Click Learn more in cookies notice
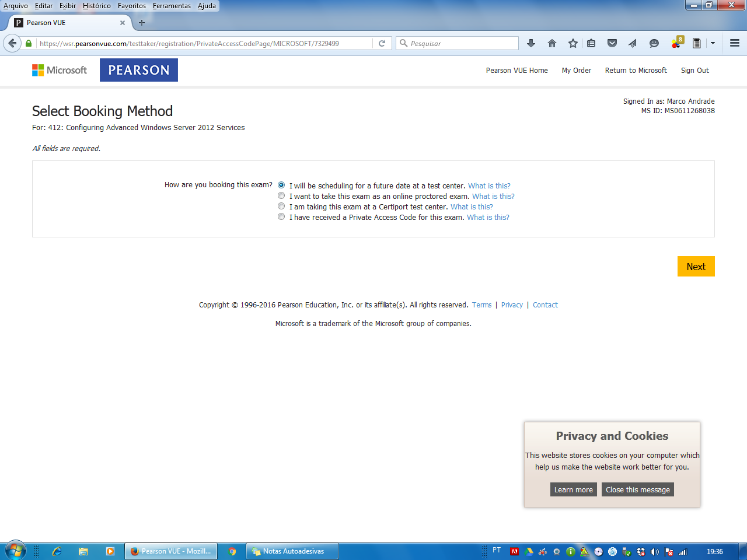 pyautogui.click(x=574, y=489)
